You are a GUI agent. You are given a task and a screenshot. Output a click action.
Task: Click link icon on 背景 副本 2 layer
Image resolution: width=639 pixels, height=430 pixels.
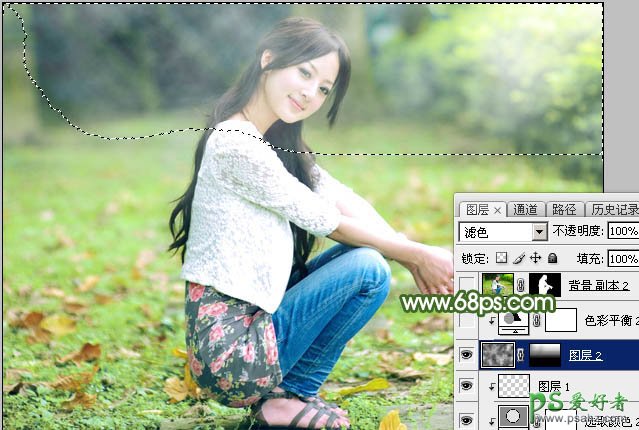(520, 287)
